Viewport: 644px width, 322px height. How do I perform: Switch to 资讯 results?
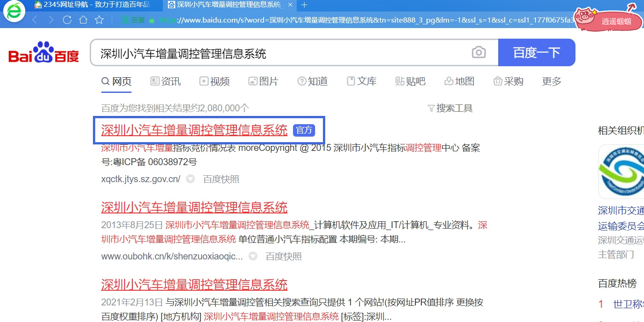(x=166, y=81)
